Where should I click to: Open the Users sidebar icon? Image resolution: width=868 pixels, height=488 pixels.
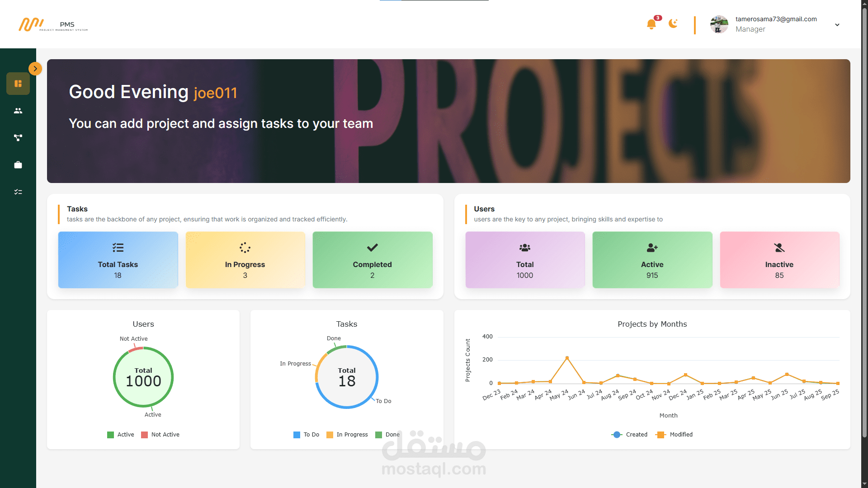18,111
